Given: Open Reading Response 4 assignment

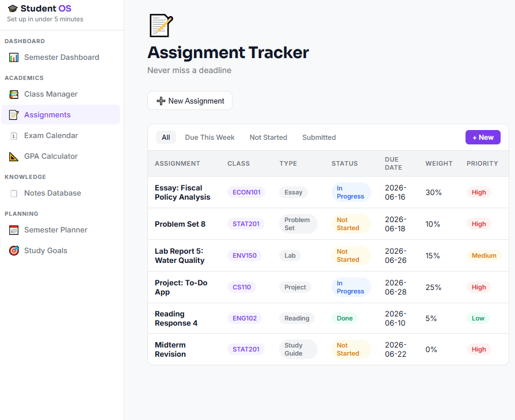Looking at the screenshot, I should (176, 319).
